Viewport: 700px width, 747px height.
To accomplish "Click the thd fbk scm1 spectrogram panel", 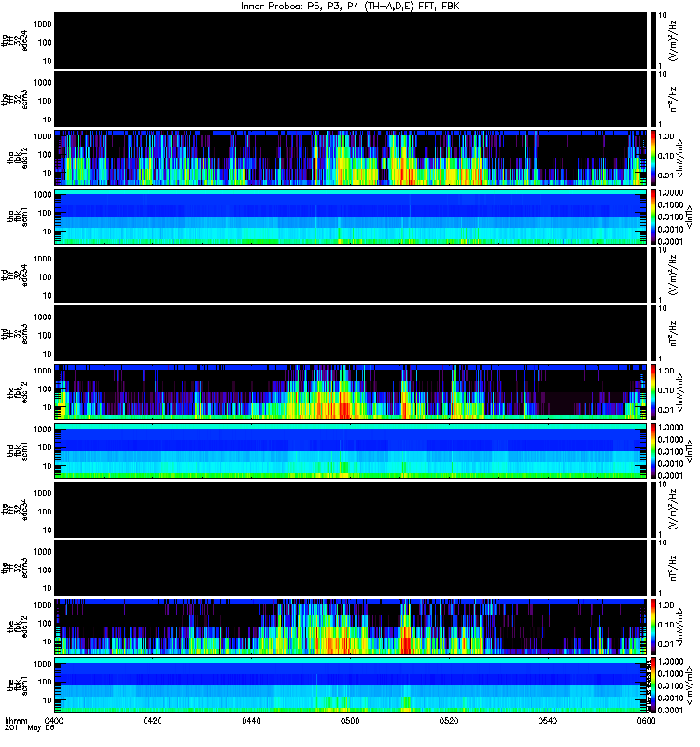I will pyautogui.click(x=351, y=451).
